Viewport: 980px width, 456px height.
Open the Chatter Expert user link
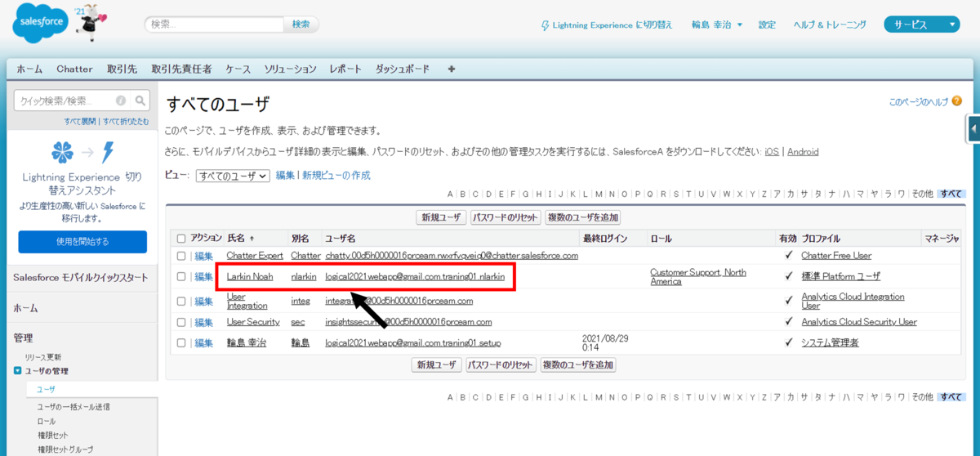pos(255,256)
